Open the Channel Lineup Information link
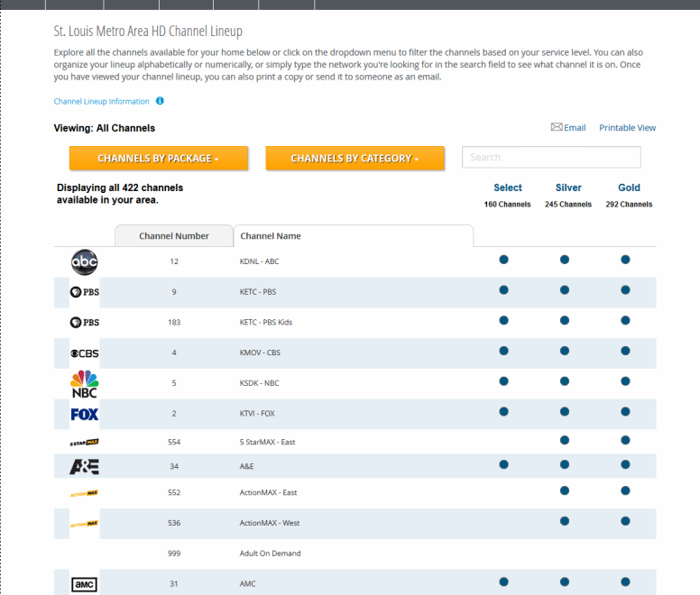The width and height of the screenshot is (700, 595). pos(101,102)
